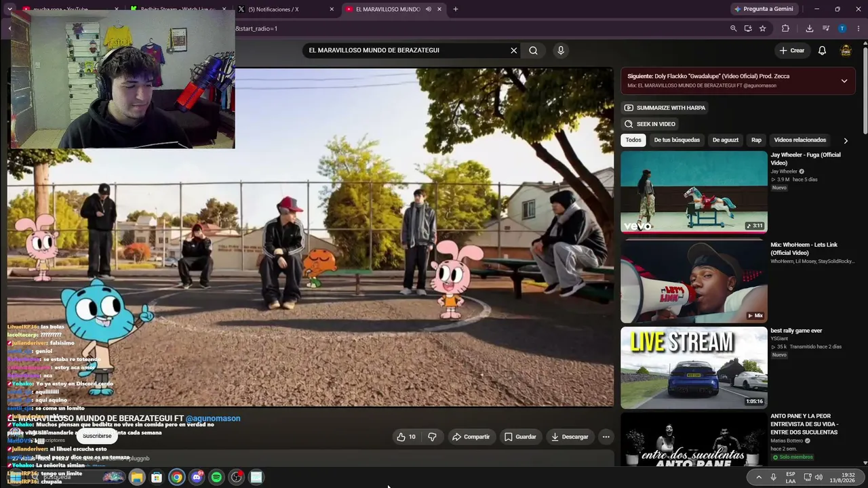
Task: Click the Mix: WhoHeem - Lets Link title
Action: 805,249
